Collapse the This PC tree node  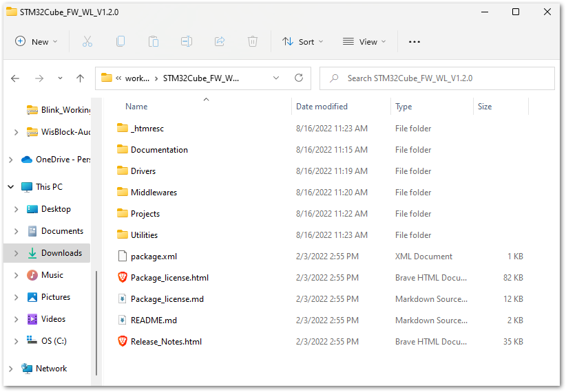(11, 187)
